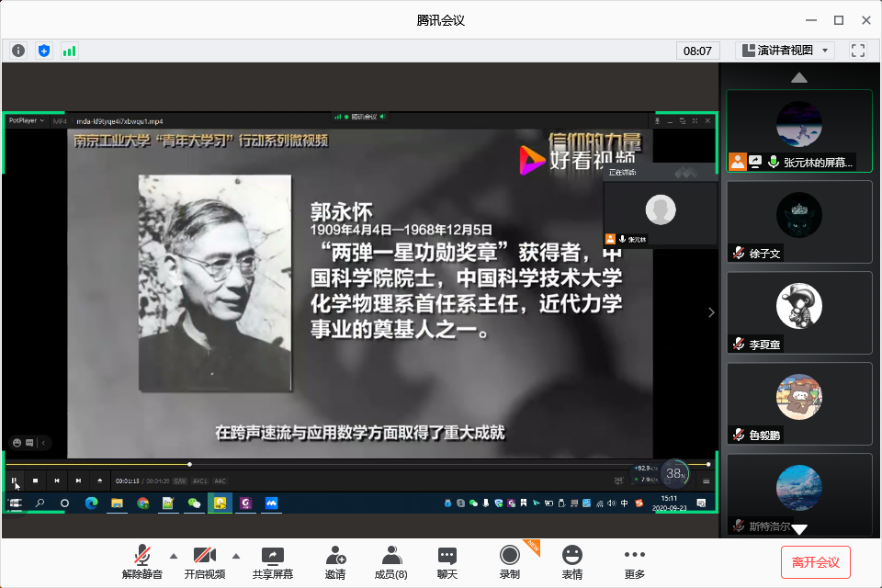Click Leave Meeting (离开会议) button

pos(816,561)
